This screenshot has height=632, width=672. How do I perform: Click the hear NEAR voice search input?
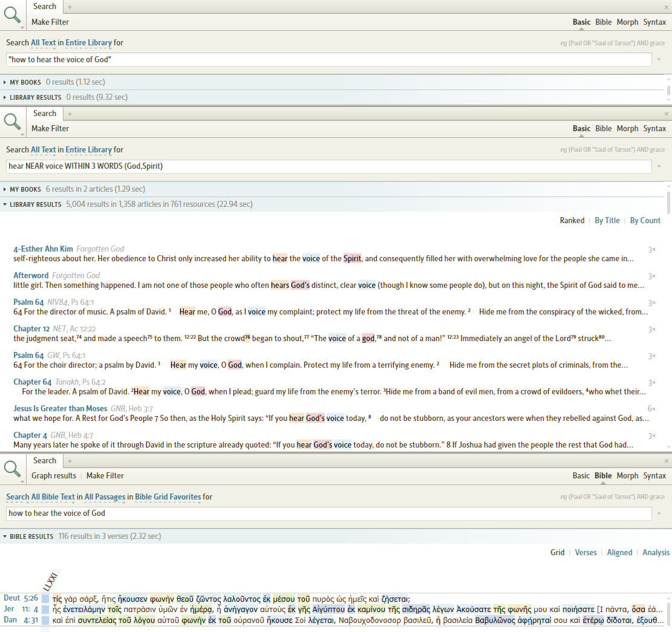[328, 166]
